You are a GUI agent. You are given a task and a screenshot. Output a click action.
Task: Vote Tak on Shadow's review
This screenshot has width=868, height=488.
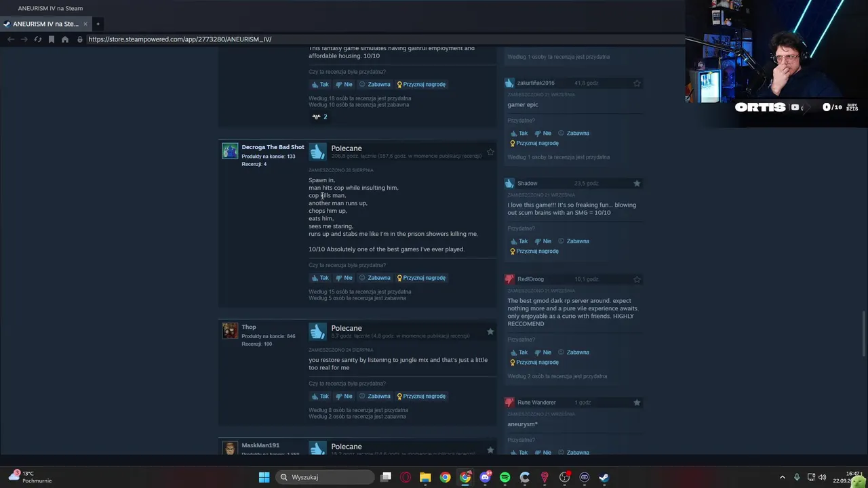519,241
